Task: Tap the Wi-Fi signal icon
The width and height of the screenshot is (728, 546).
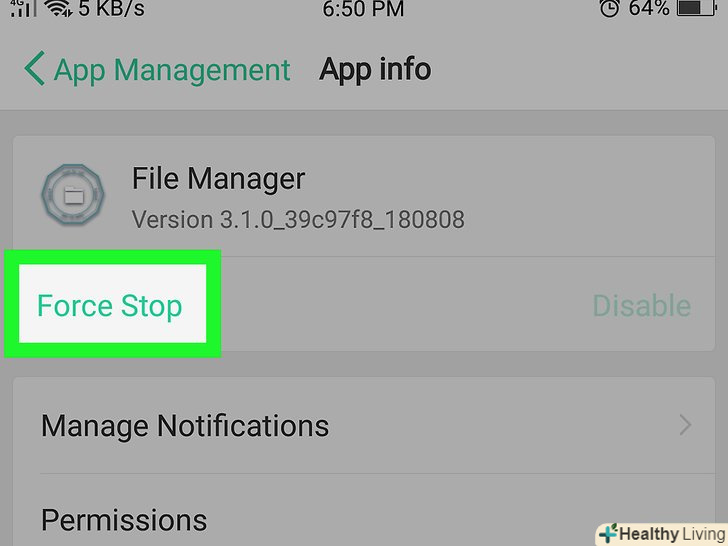Action: pyautogui.click(x=58, y=8)
